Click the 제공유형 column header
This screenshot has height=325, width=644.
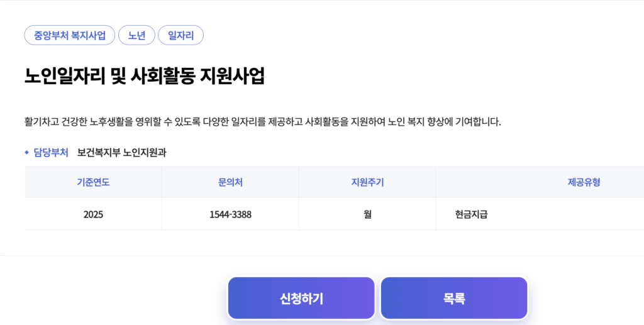(x=584, y=182)
